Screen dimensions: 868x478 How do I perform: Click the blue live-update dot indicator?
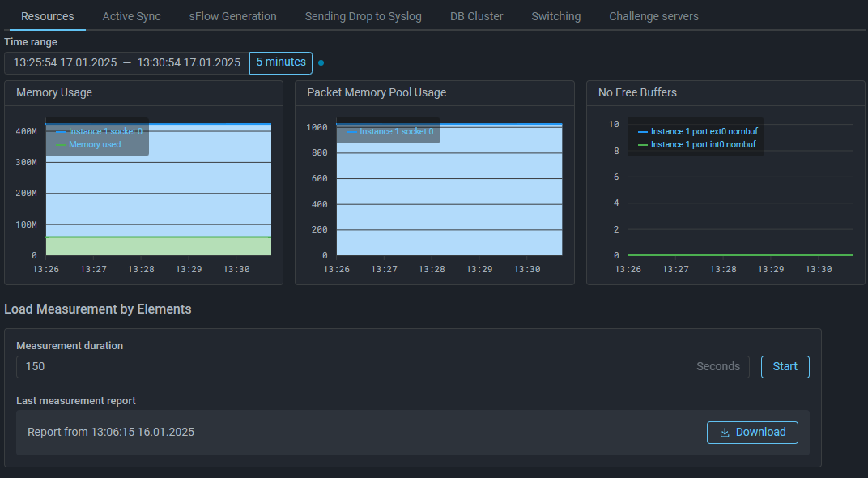321,62
